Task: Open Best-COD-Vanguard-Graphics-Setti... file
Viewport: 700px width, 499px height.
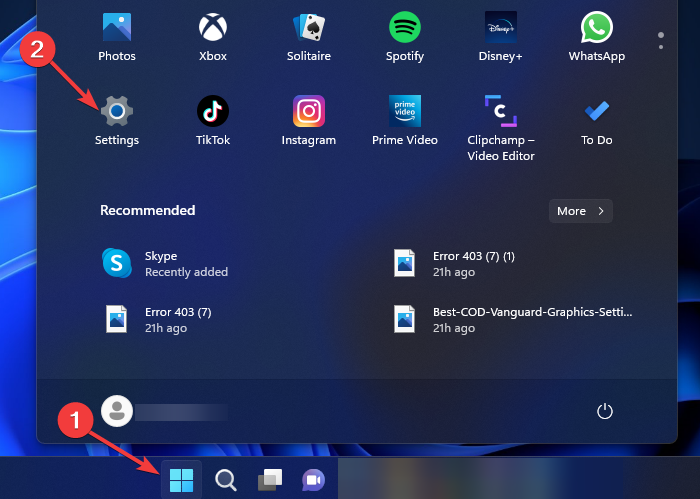Action: click(x=512, y=320)
